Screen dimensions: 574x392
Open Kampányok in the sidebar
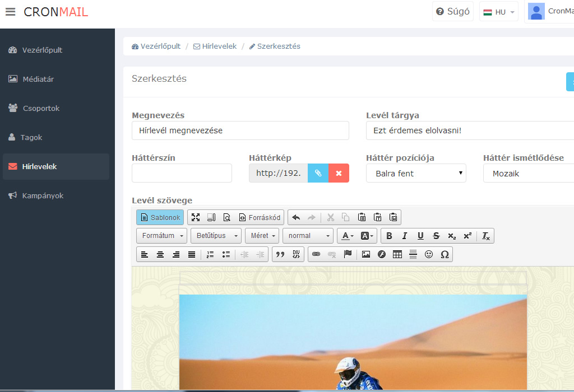tap(56, 195)
